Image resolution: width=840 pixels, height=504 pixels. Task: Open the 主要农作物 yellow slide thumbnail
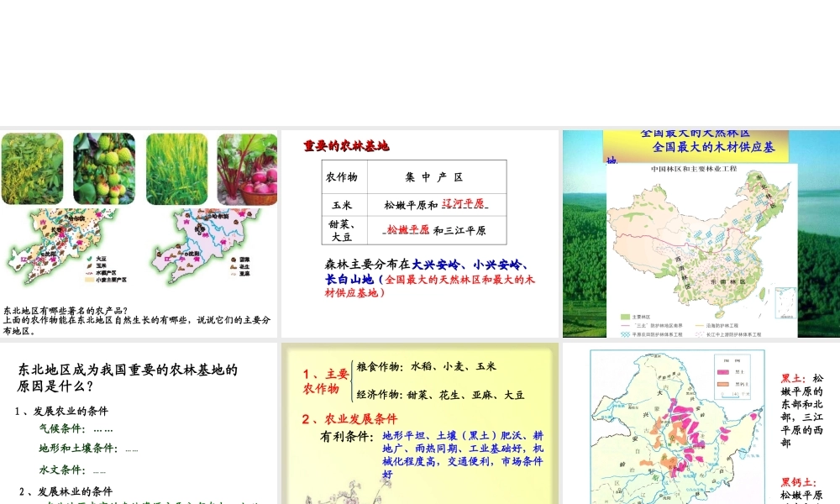420,423
